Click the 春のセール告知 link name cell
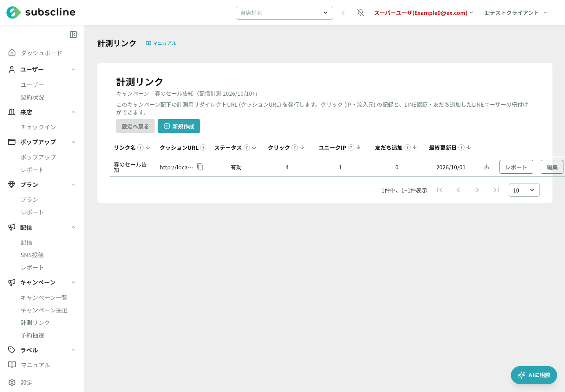 131,167
